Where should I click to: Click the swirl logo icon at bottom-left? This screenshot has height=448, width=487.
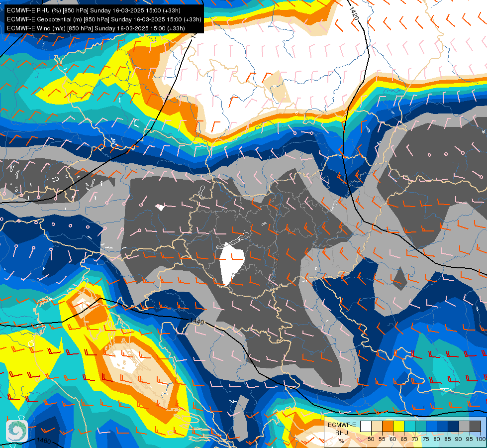(x=17, y=431)
